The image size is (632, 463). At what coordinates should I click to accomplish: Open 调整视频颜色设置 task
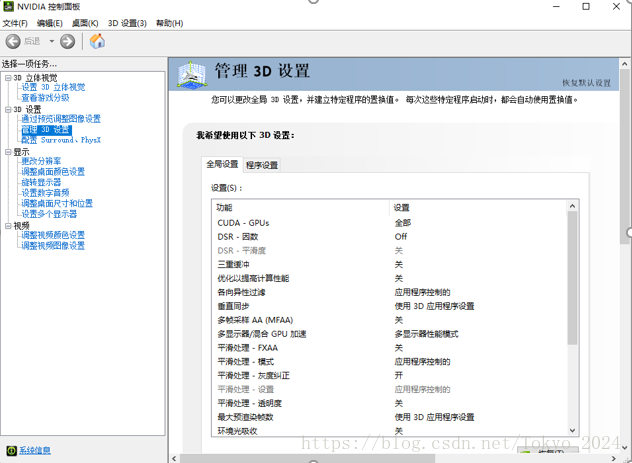53,235
